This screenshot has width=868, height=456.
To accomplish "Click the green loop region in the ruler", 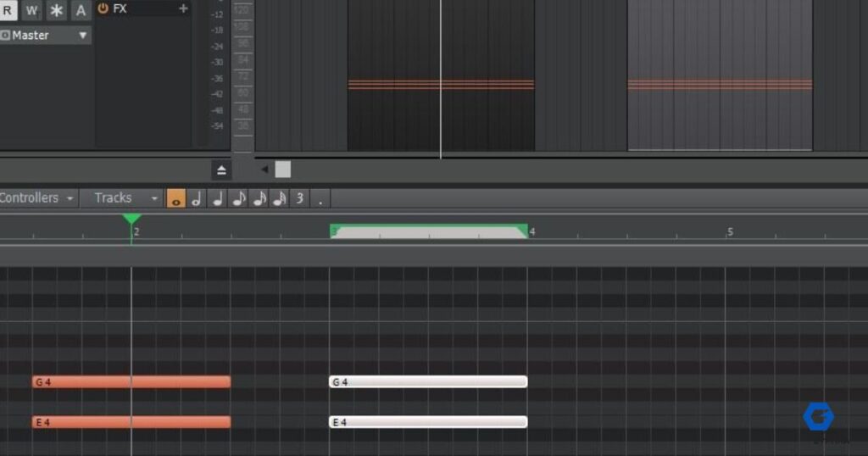I will tap(428, 231).
